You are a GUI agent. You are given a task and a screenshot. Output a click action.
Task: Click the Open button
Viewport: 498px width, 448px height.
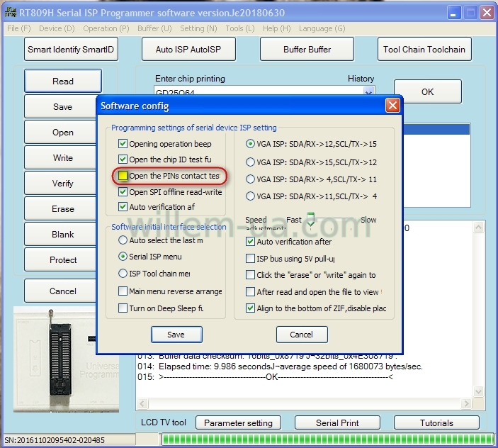(x=60, y=132)
